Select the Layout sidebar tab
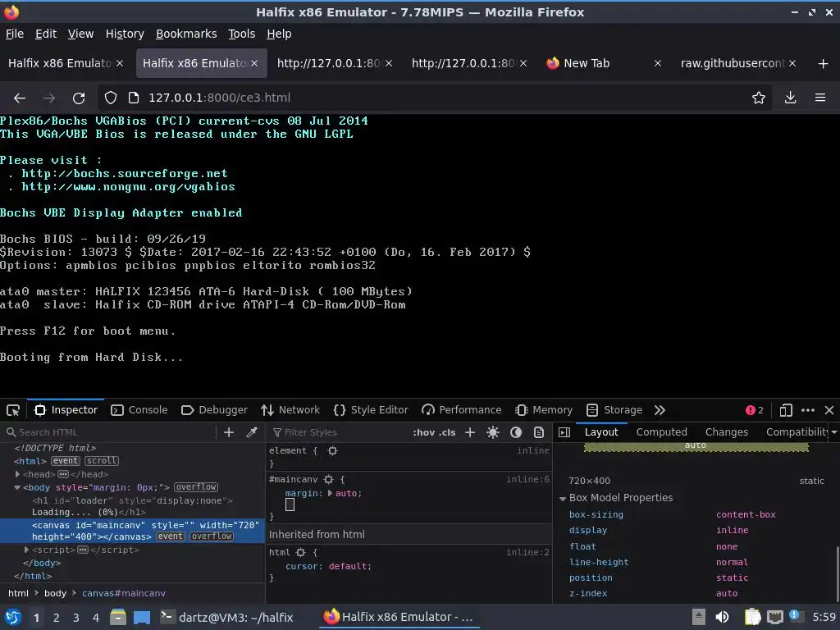This screenshot has width=840, height=630. point(601,432)
